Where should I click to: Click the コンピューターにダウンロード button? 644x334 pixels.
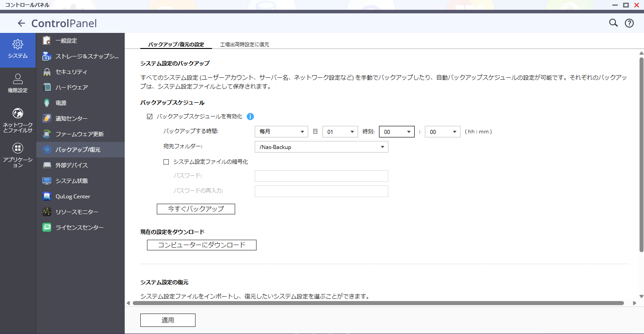pos(202,245)
